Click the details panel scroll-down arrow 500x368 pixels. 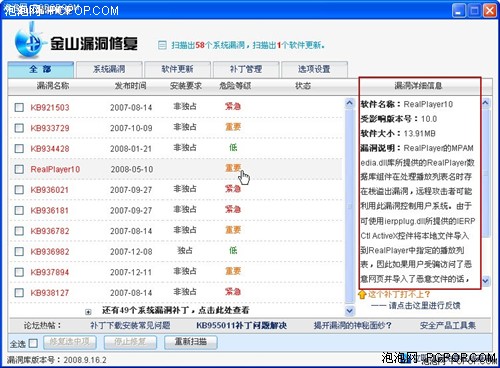(x=486, y=281)
